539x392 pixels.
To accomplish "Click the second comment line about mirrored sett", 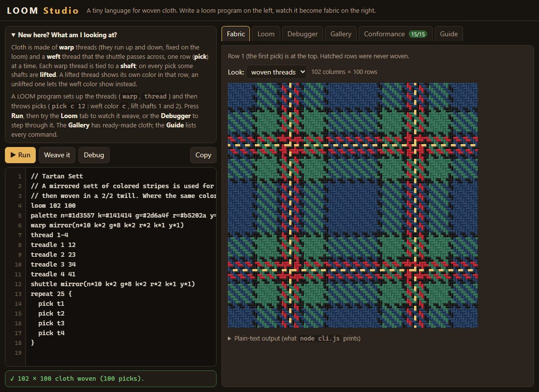I will 123,186.
